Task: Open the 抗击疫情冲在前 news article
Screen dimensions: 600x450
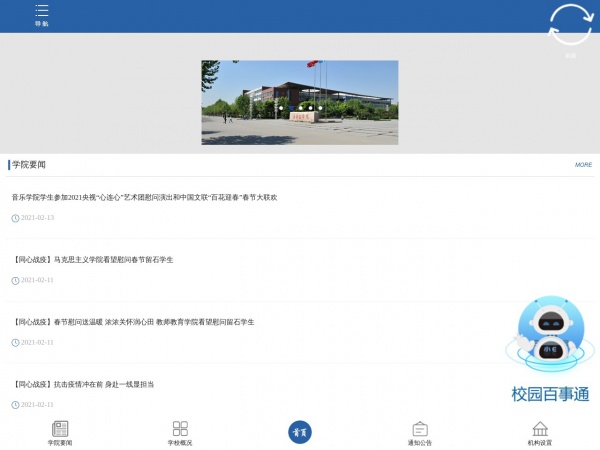Action: pyautogui.click(x=83, y=384)
